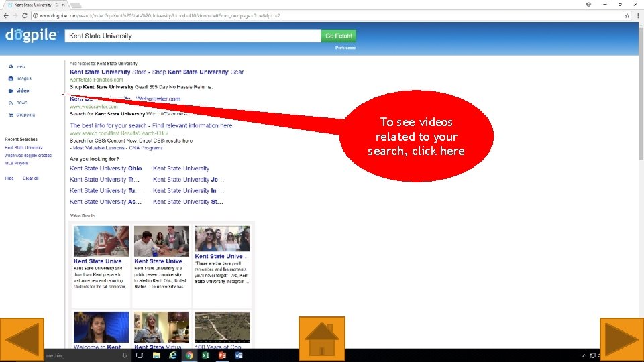The image size is (644, 362).
Task: Open video thumbnail of people at table
Action: tap(162, 241)
